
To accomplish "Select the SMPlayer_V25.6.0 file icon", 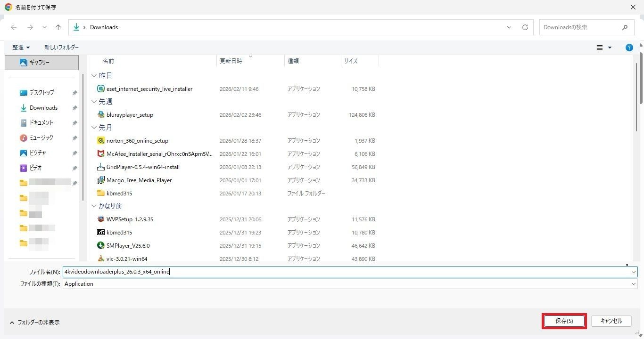I will tap(100, 245).
